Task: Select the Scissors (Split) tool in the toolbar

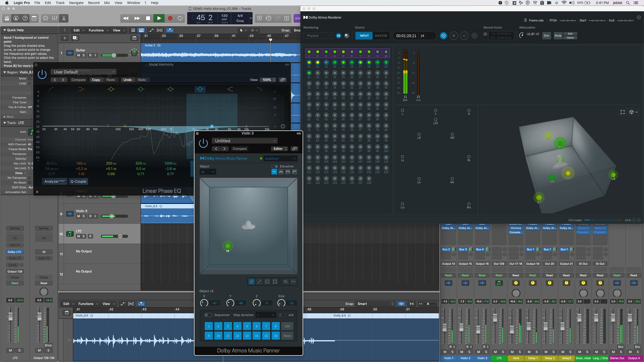Action: 64,18
